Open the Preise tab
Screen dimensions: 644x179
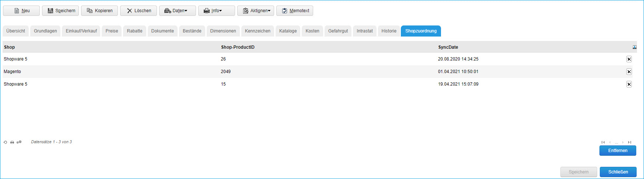click(112, 31)
